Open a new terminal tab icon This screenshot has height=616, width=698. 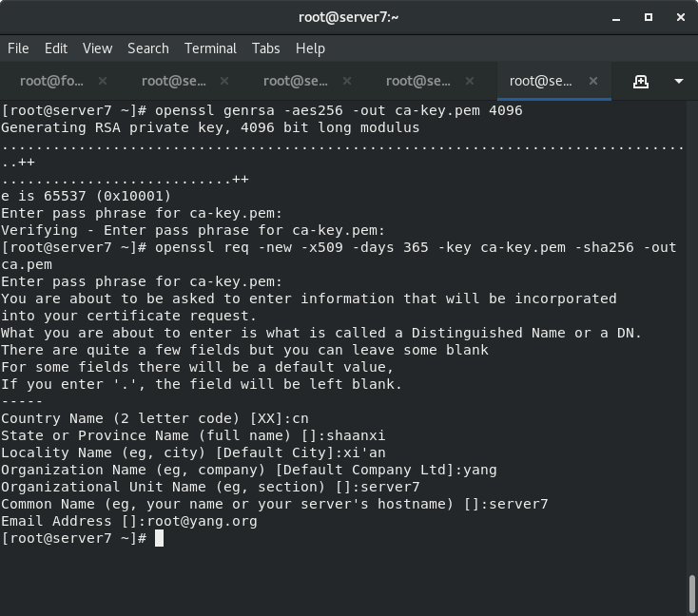point(641,82)
